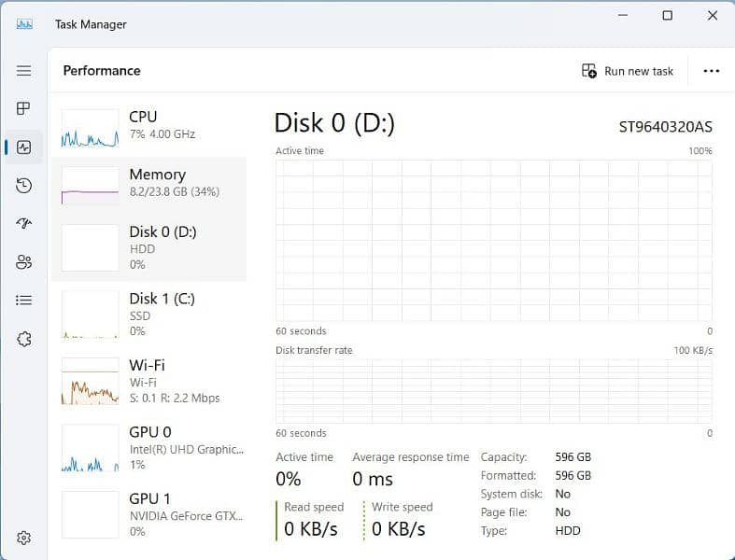This screenshot has height=560, width=735.
Task: Select GPU 0 Intel UHD Graphics
Action: click(149, 448)
